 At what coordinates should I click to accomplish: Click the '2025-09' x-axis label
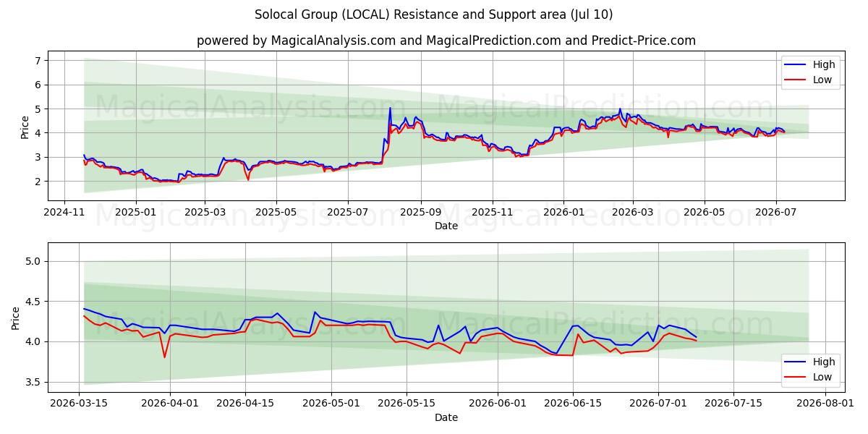420,213
